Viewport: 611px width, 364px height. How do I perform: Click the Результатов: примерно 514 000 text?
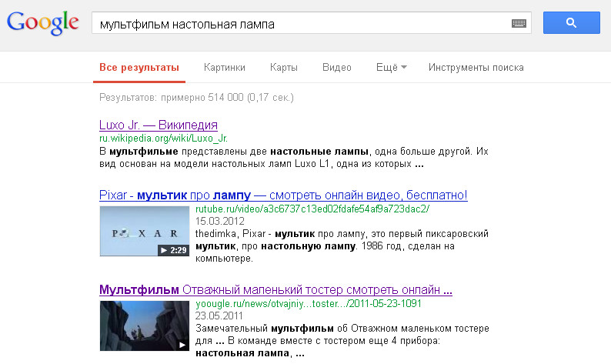[196, 98]
